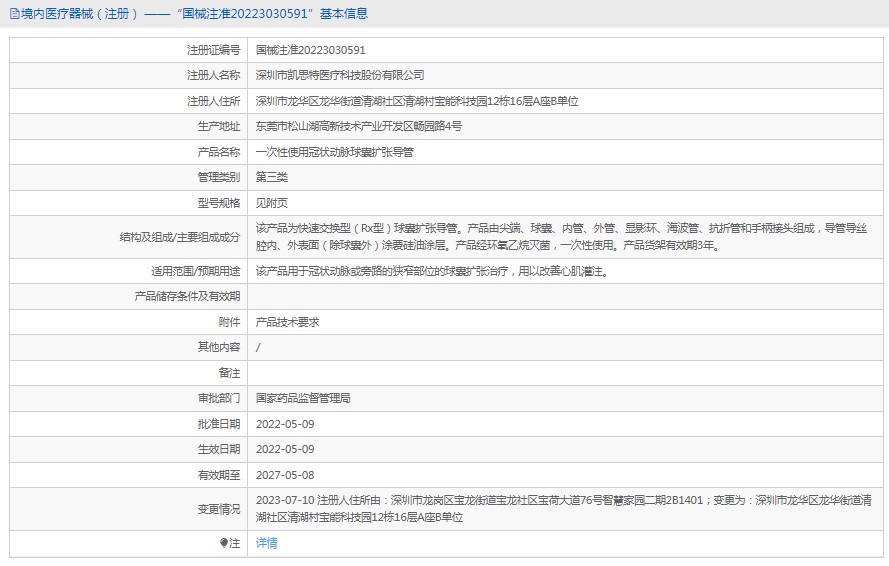Select the intended use text 该产品用于冠状动脉
The width and height of the screenshot is (889, 566).
tap(433, 271)
